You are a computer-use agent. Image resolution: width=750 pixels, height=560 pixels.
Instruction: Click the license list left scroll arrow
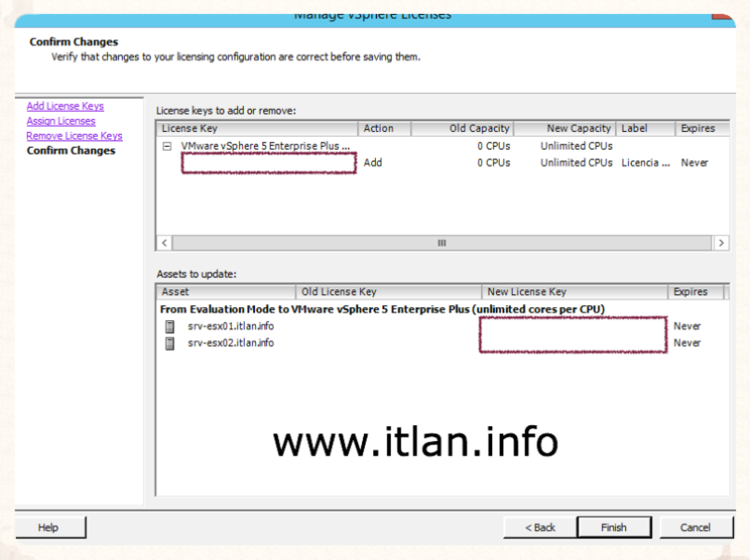(x=165, y=242)
